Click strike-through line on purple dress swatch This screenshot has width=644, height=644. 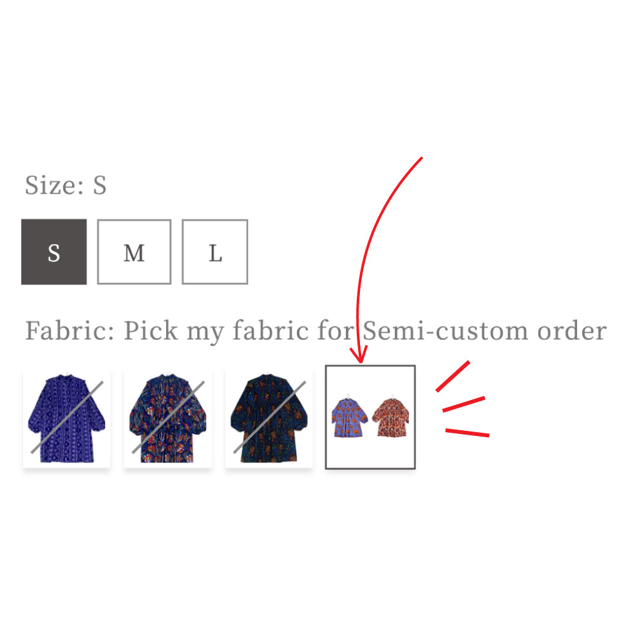click(x=67, y=417)
